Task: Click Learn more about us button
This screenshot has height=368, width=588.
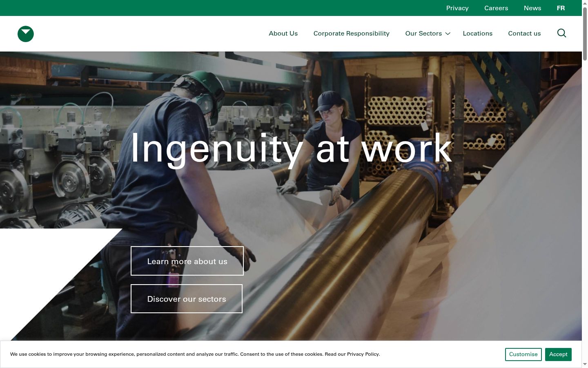Action: tap(187, 261)
